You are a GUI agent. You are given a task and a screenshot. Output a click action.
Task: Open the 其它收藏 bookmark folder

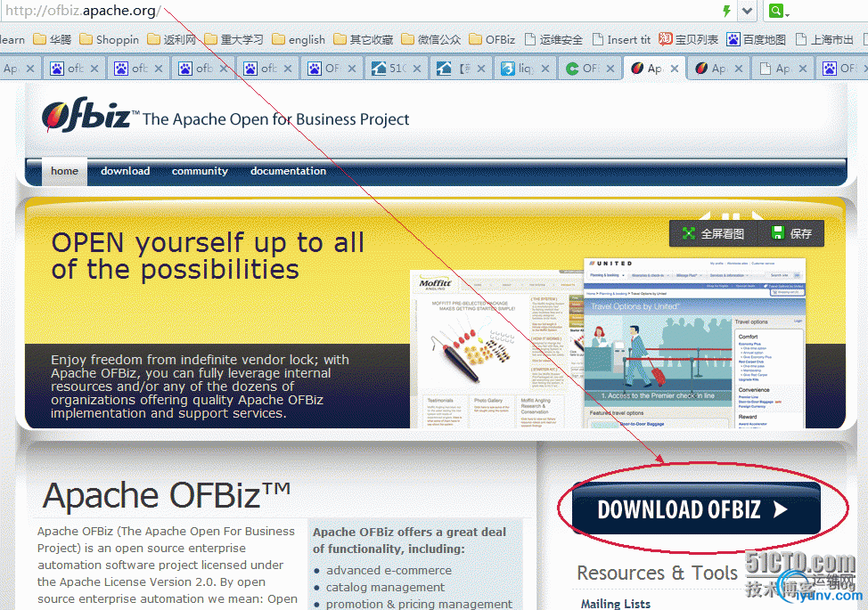click(x=363, y=39)
